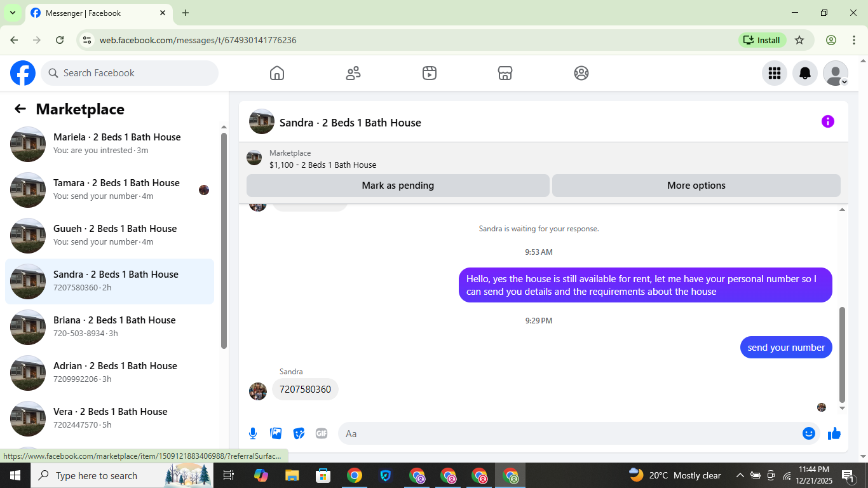Click the chat messages scrollbar

click(843, 355)
